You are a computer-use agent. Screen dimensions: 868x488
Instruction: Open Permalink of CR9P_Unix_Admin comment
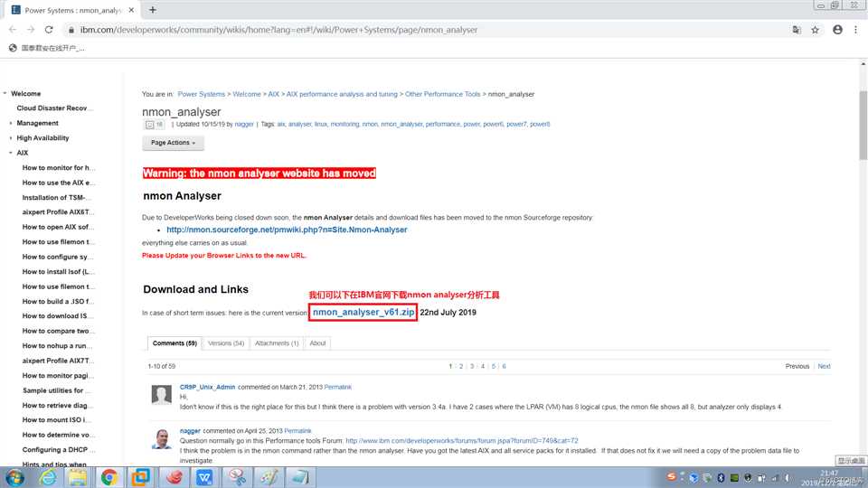point(337,388)
